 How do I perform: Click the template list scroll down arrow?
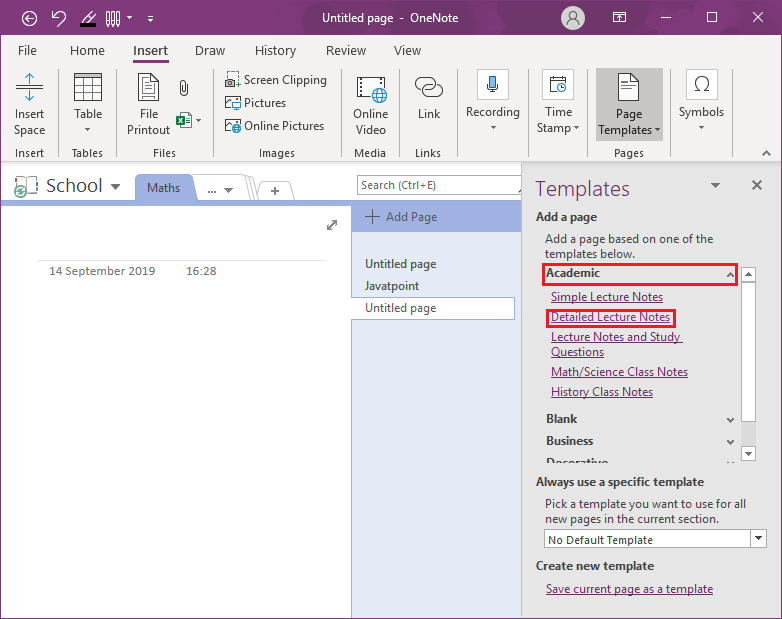click(749, 453)
